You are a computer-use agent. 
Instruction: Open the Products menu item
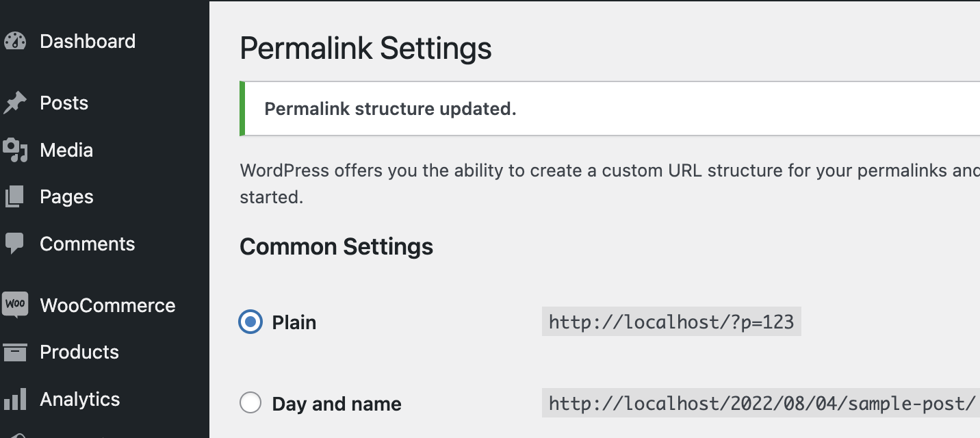click(x=79, y=352)
